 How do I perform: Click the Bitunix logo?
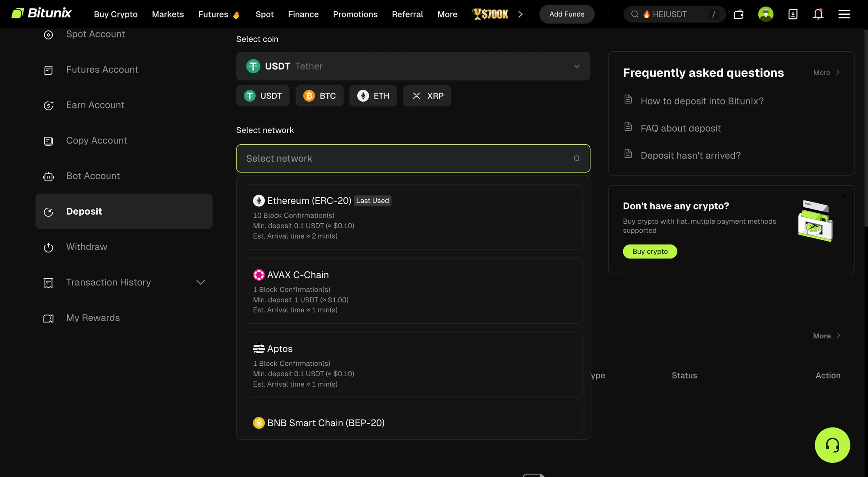point(41,13)
